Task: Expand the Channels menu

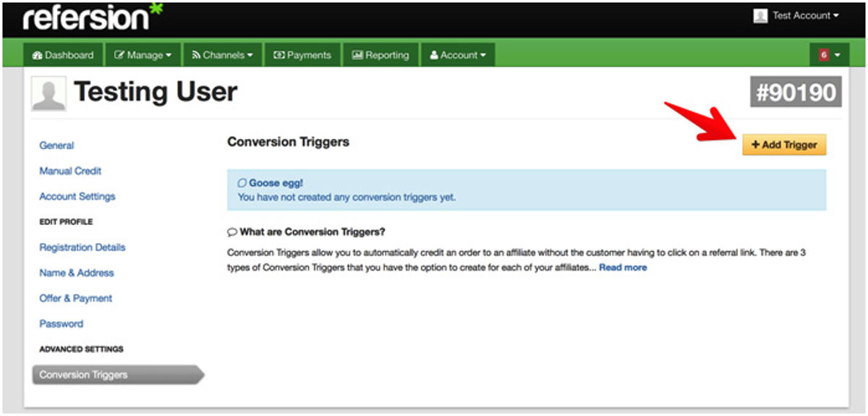Action: click(x=222, y=55)
